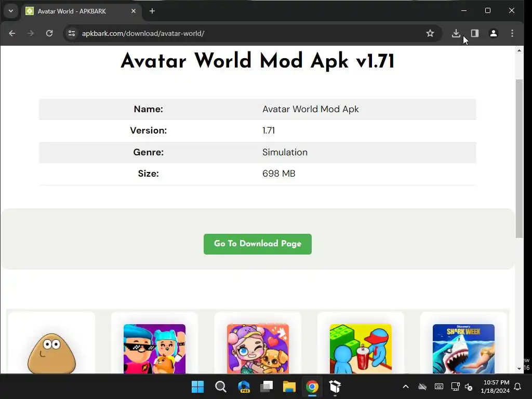Image resolution: width=532 pixels, height=399 pixels.
Task: Click the cloud sync tray icon
Action: click(x=422, y=387)
